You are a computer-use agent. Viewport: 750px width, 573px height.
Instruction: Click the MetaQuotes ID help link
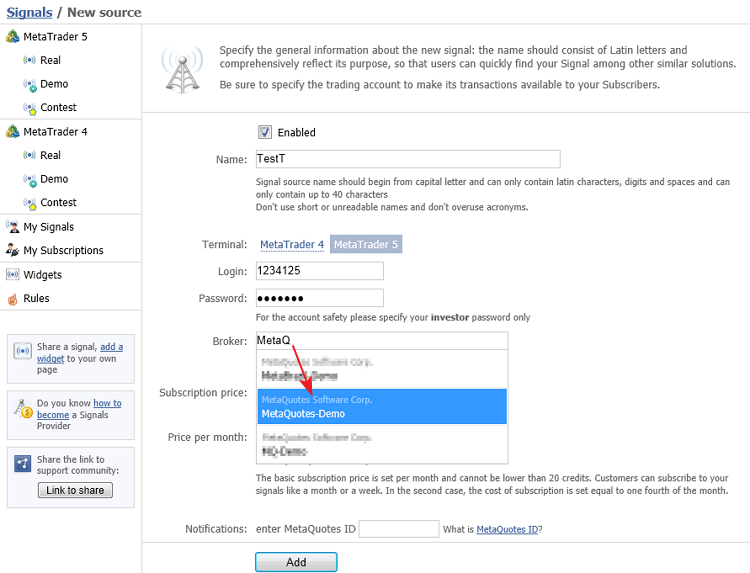(507, 529)
